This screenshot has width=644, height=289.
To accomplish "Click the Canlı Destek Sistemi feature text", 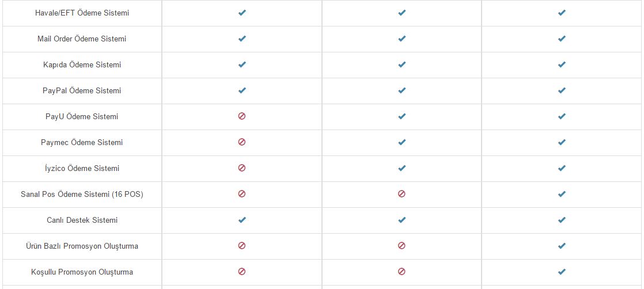I will point(82,220).
